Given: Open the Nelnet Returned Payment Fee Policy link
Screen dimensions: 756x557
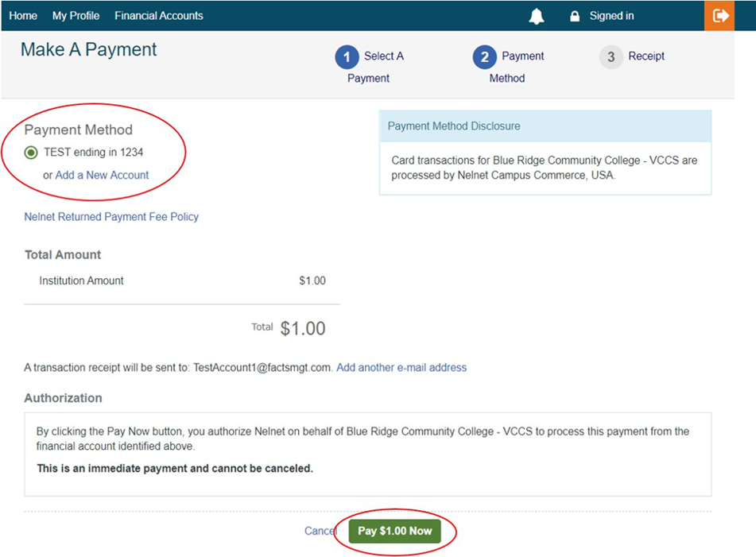Looking at the screenshot, I should pyautogui.click(x=111, y=216).
